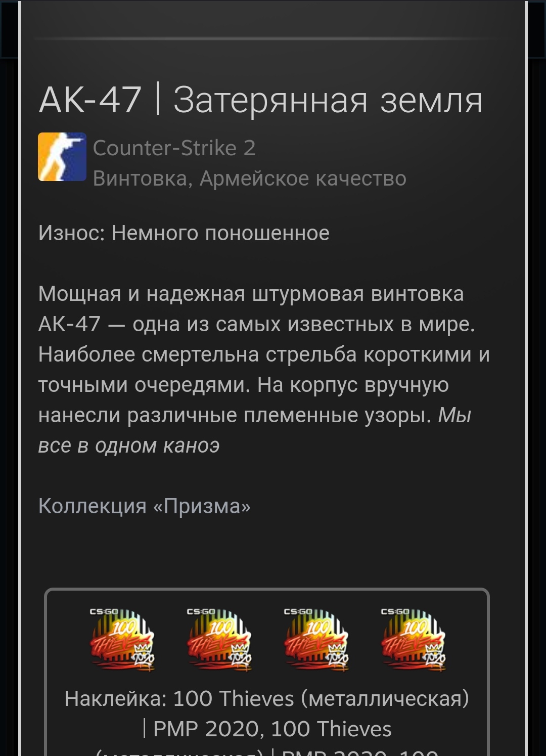Select the third 100 Thieves sticker
This screenshot has width=546, height=756.
pos(316,640)
